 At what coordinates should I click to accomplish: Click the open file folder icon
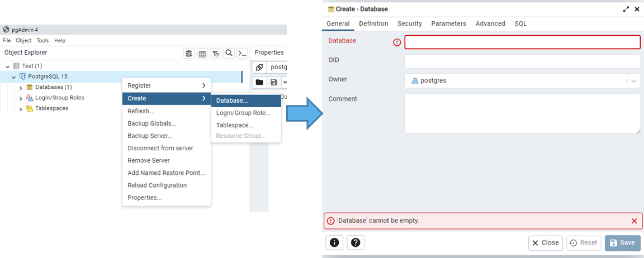(x=259, y=82)
